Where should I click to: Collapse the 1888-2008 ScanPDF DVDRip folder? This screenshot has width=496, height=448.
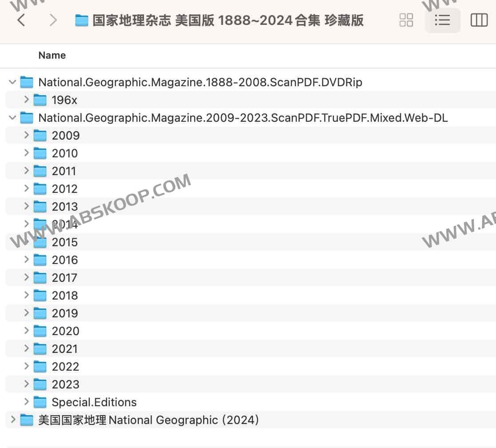click(x=13, y=82)
